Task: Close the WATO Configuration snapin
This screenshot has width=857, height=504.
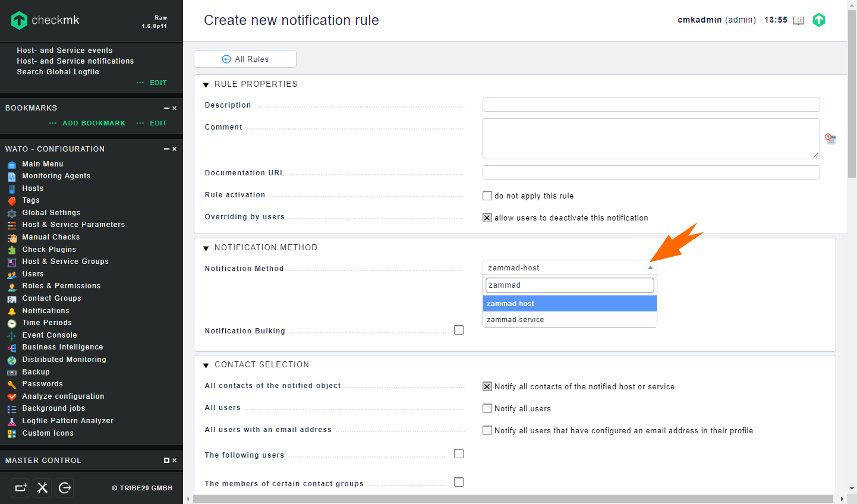Action: (x=174, y=149)
